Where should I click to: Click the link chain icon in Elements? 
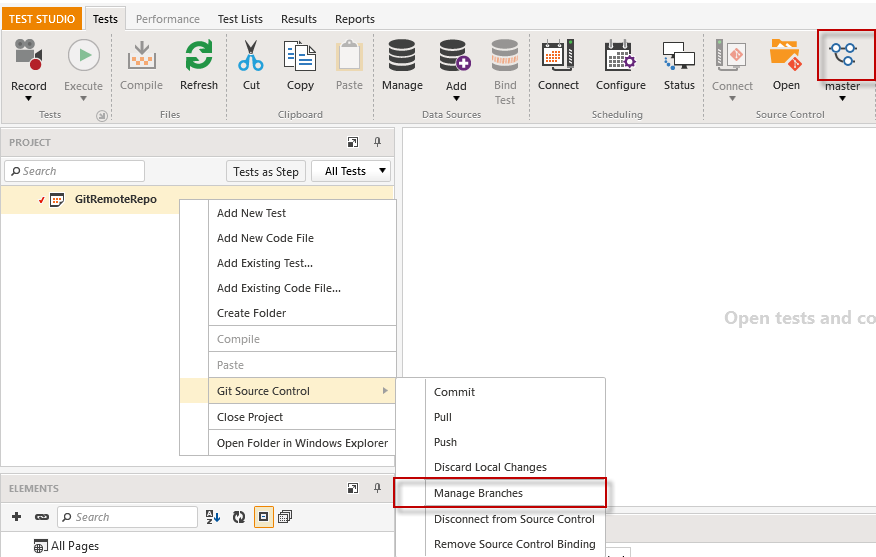point(42,517)
